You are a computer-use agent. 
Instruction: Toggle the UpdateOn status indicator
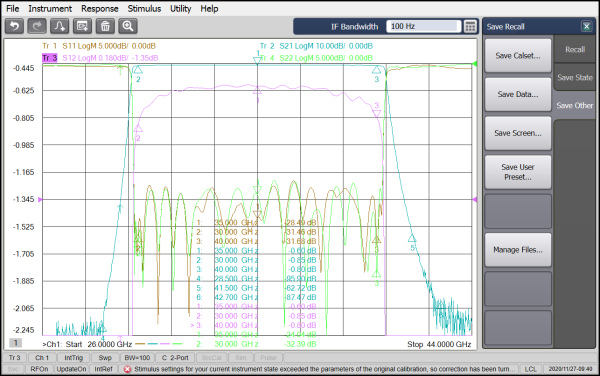71,369
